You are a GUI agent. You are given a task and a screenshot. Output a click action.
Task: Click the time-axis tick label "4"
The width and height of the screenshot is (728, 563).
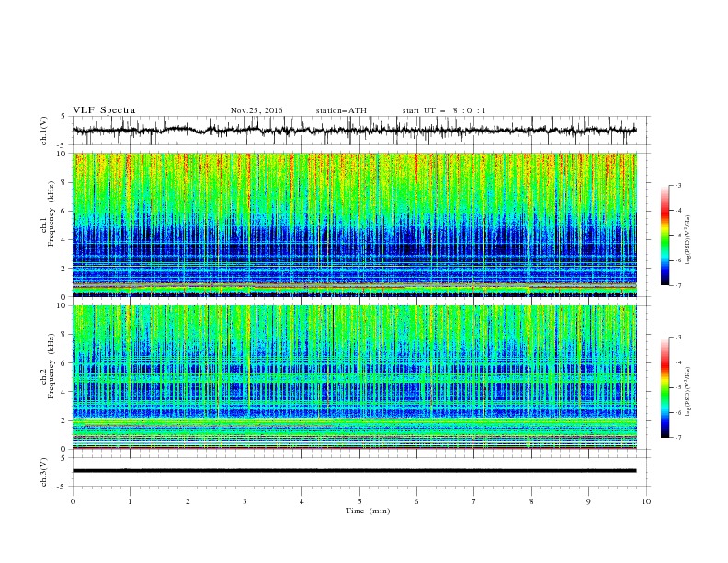point(301,501)
